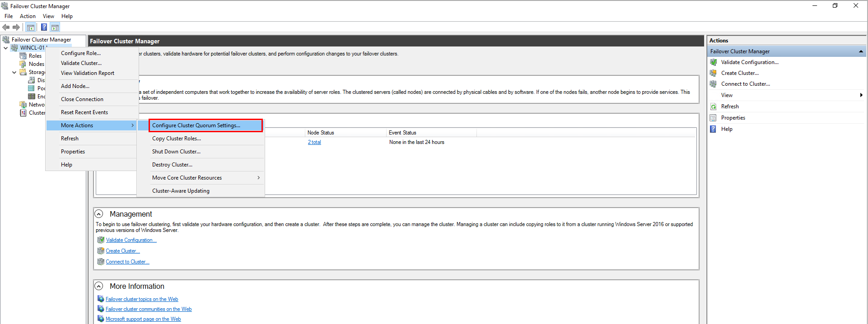This screenshot has width=868, height=324.
Task: Open Failover cluster topics on the Web
Action: click(142, 299)
